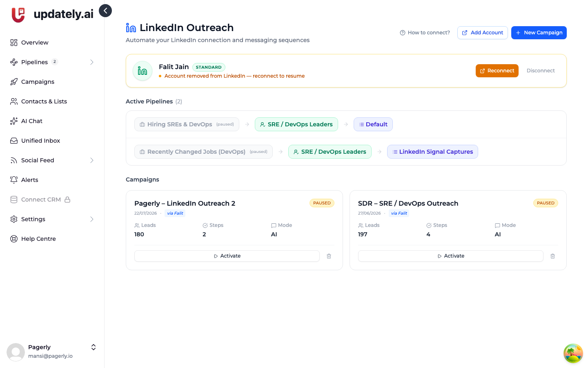The width and height of the screenshot is (588, 368).
Task: Open the palm tree widget icon
Action: click(x=573, y=353)
